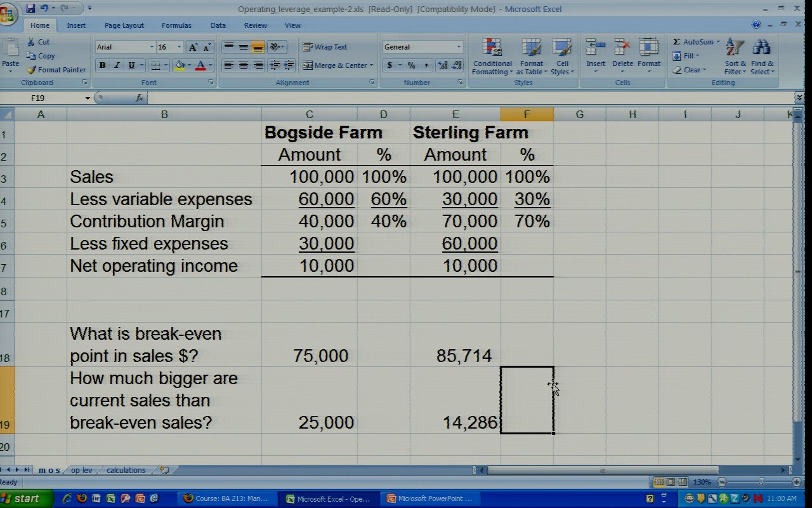
Task: Open the AutoSum dropdown arrow
Action: pyautogui.click(x=718, y=42)
